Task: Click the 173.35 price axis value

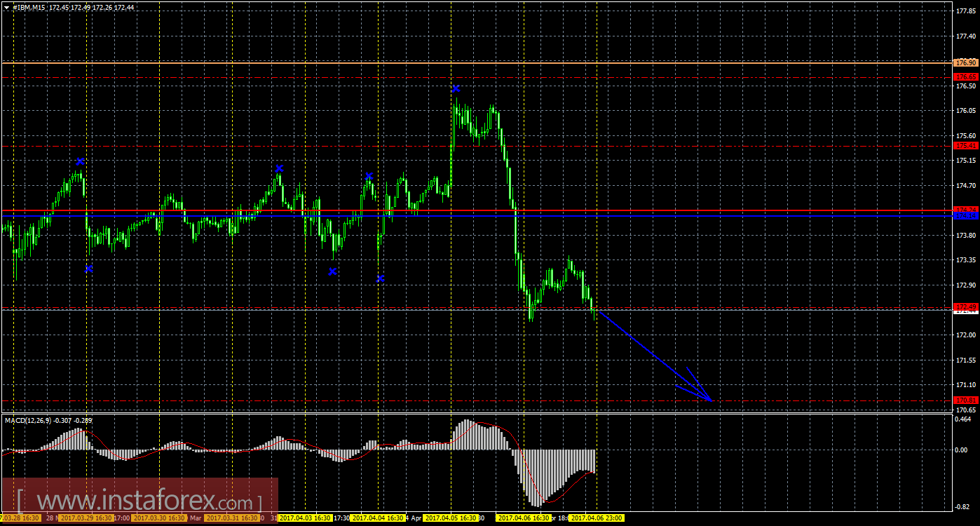Action: 966,260
